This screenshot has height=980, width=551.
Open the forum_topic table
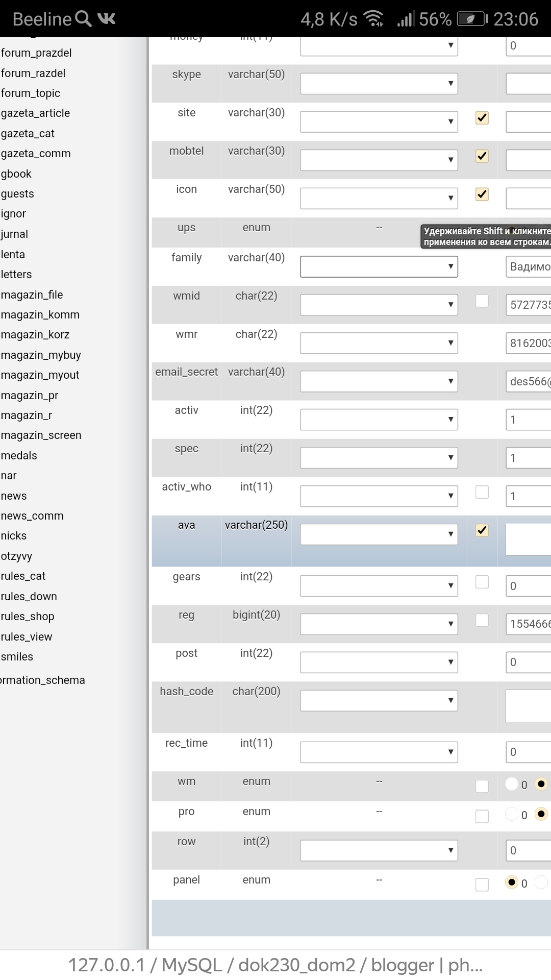(31, 93)
